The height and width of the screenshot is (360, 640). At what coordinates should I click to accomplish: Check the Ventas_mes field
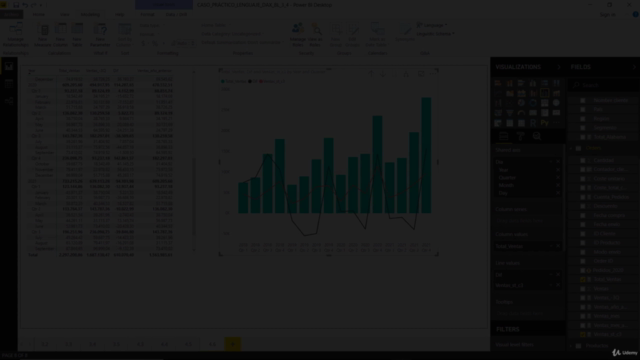583,316
